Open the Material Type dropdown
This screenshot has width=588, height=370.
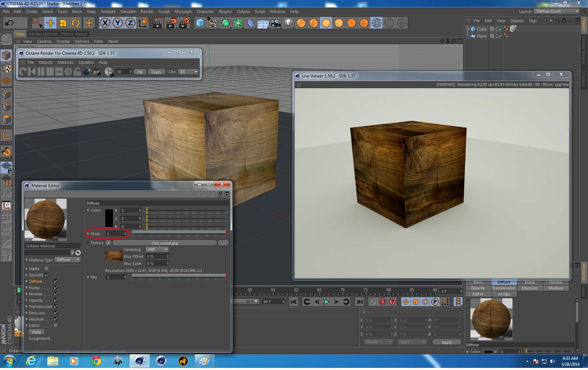click(x=68, y=260)
